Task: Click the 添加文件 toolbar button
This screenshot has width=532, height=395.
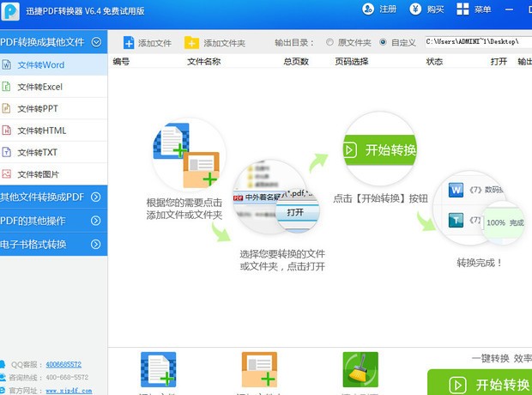Action: [148, 43]
